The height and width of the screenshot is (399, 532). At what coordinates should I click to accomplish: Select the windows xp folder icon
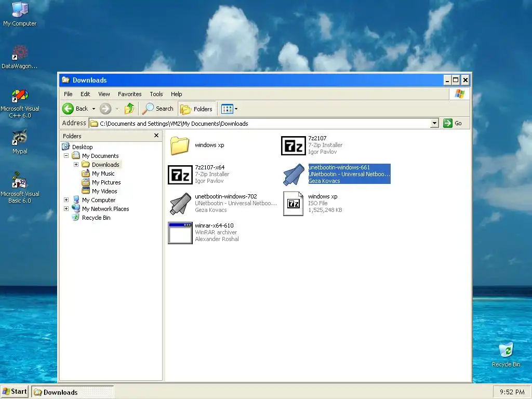179,145
